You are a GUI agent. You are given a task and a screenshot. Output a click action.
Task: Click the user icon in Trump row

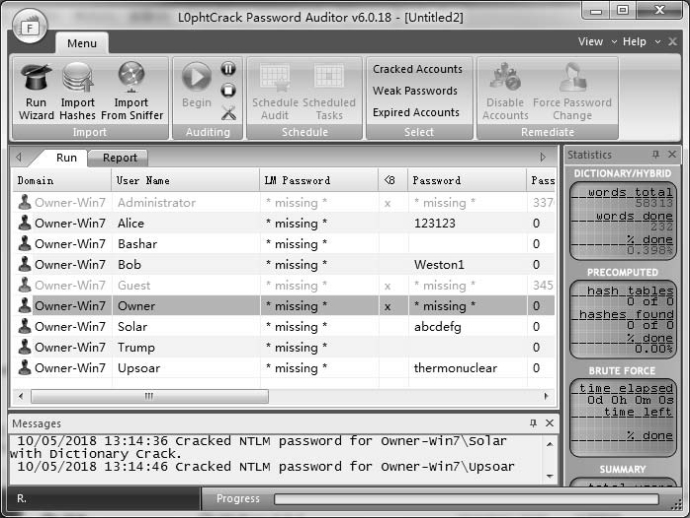25,347
